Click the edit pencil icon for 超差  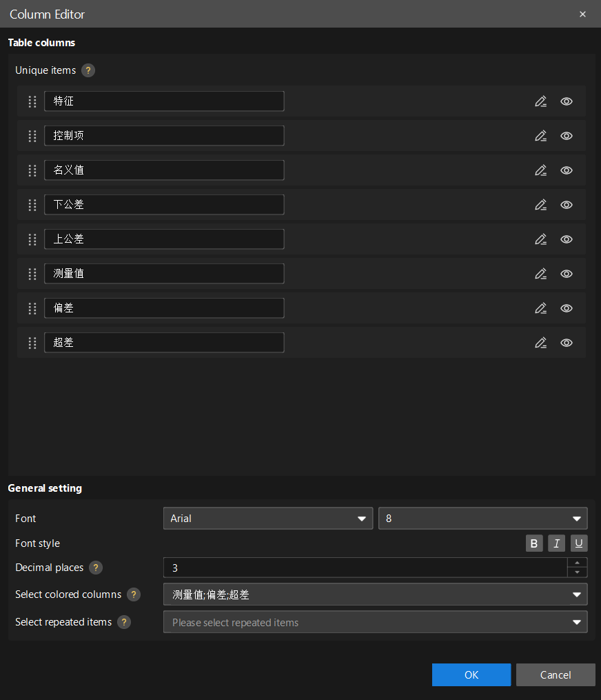(541, 342)
